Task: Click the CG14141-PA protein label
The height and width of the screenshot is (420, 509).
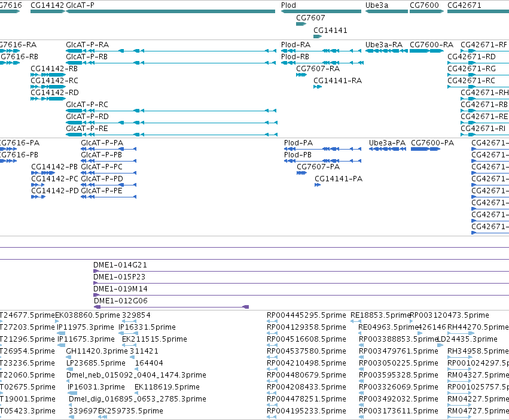Action: coord(339,179)
